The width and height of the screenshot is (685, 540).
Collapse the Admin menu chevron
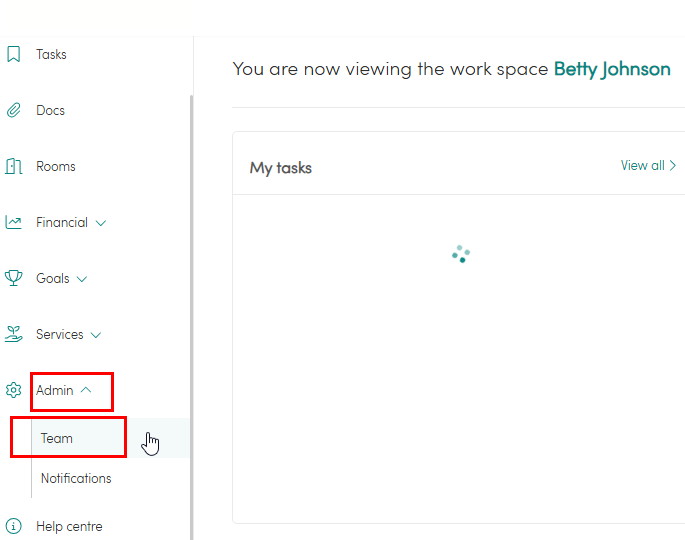pos(86,390)
